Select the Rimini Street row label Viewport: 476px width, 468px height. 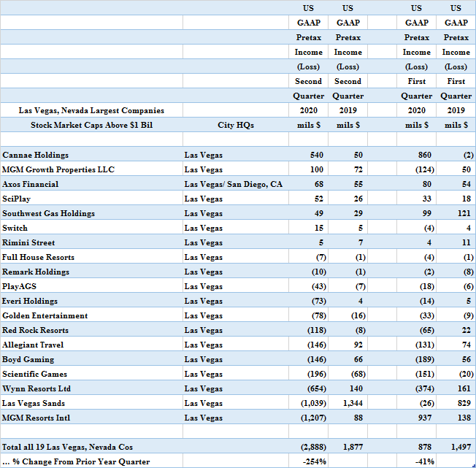[28, 242]
